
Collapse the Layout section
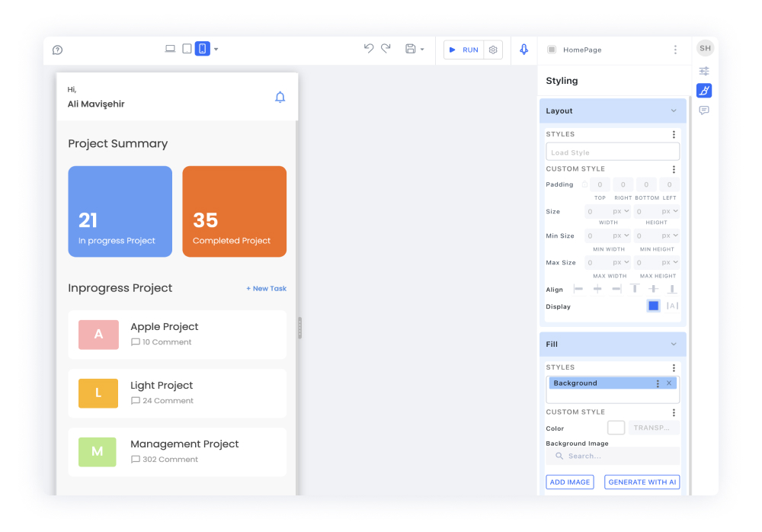coord(674,111)
